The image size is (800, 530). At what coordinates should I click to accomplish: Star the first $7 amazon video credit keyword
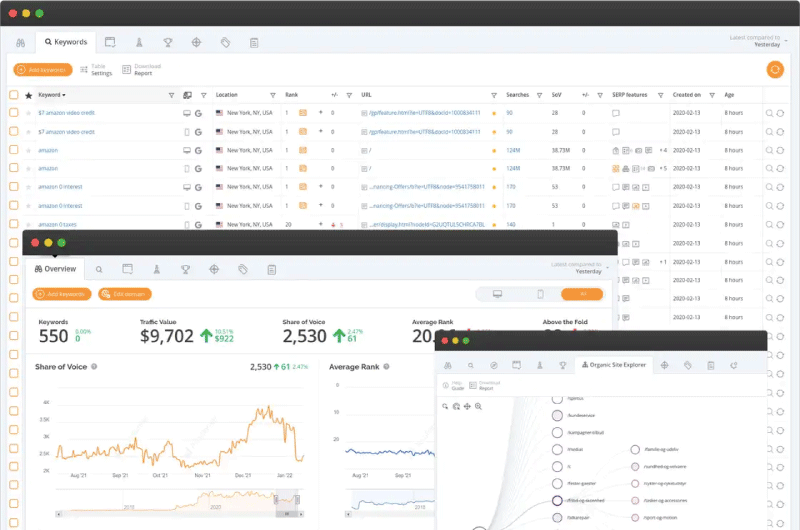point(29,113)
